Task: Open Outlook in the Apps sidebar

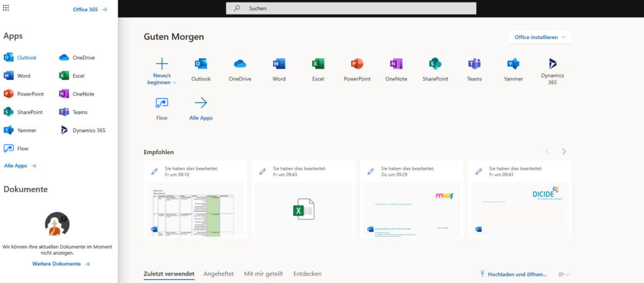Action: [x=20, y=57]
